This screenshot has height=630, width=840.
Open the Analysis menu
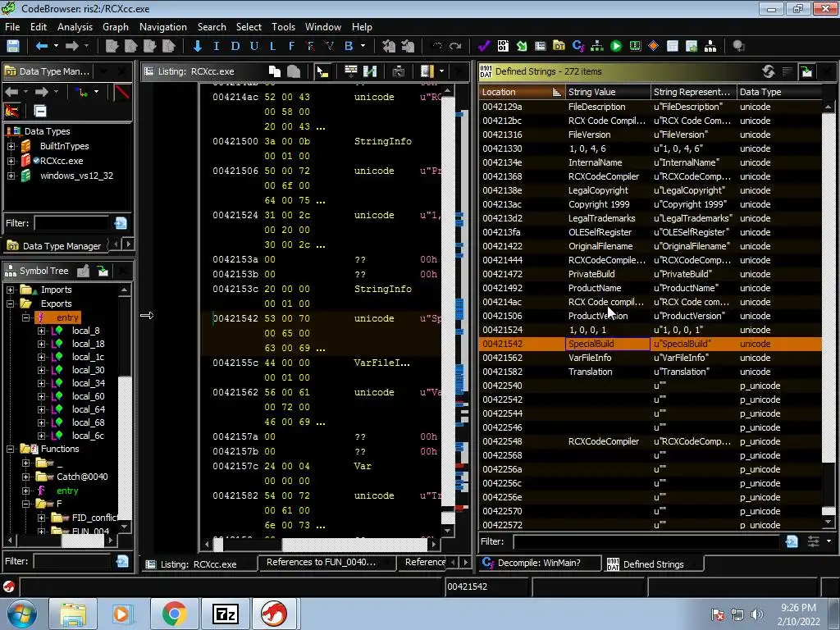click(75, 27)
